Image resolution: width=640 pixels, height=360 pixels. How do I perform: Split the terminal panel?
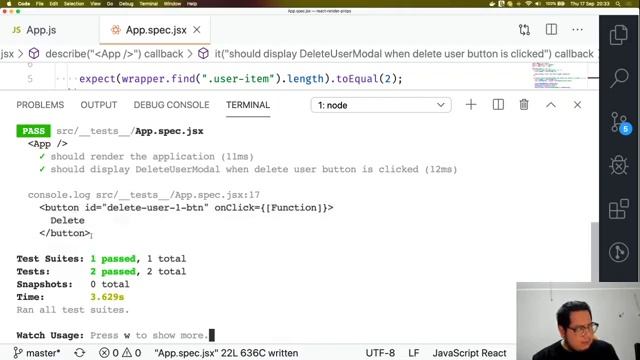coord(498,105)
